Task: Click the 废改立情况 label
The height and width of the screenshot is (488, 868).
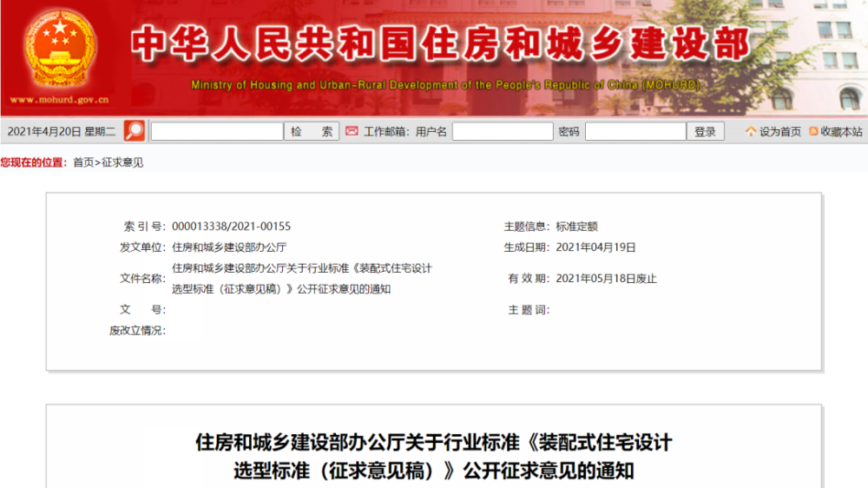Action: point(137,331)
